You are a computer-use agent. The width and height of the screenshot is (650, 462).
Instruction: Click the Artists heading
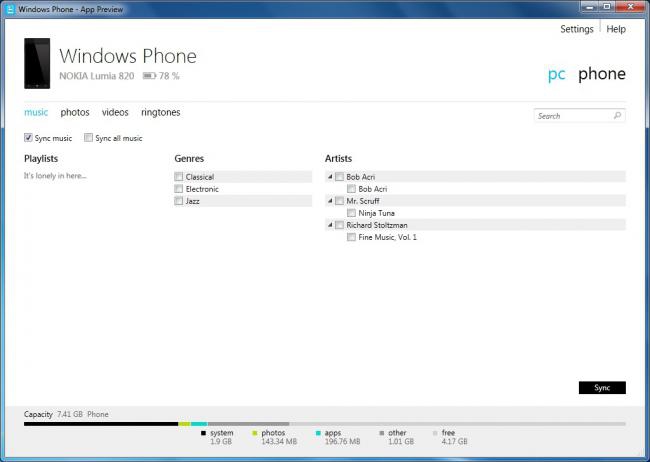[x=338, y=158]
